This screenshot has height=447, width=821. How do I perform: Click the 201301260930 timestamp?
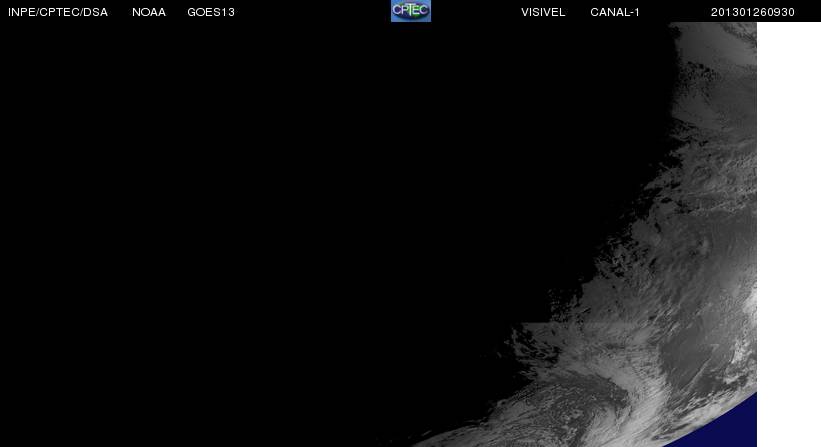pos(752,12)
